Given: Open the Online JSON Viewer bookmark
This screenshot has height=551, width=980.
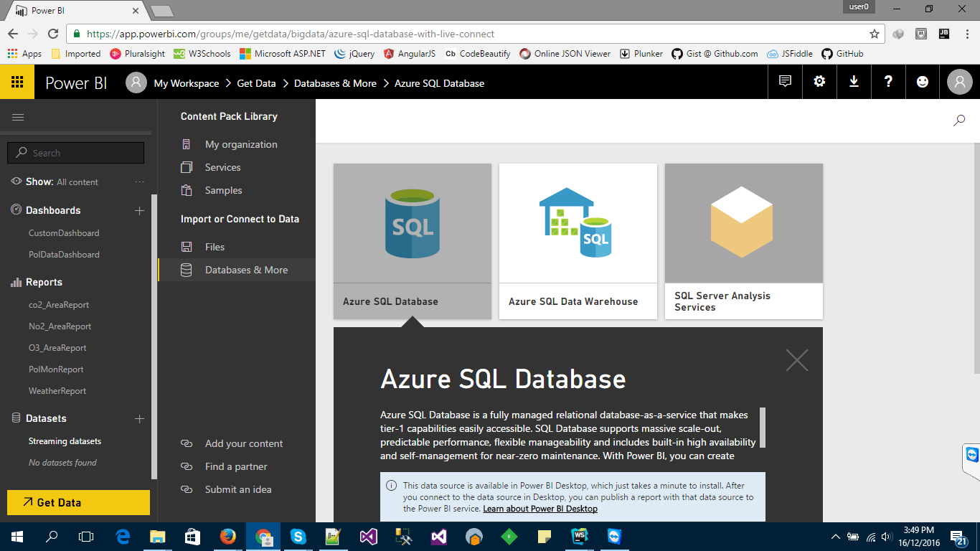Looking at the screenshot, I should click(565, 54).
